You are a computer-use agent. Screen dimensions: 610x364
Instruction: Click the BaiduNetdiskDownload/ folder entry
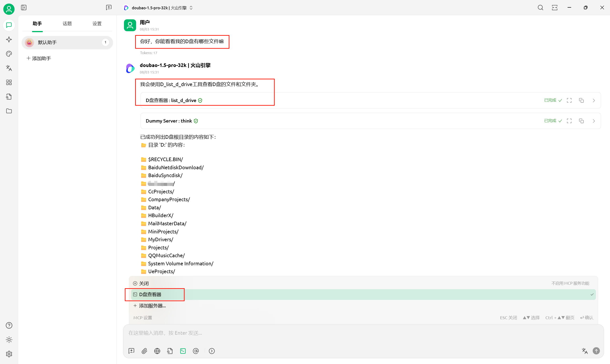(176, 168)
